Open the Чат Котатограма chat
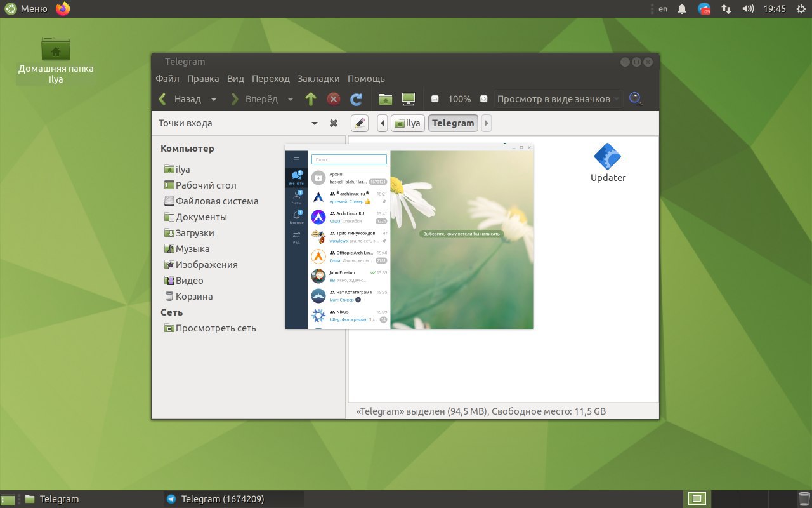 (x=349, y=296)
